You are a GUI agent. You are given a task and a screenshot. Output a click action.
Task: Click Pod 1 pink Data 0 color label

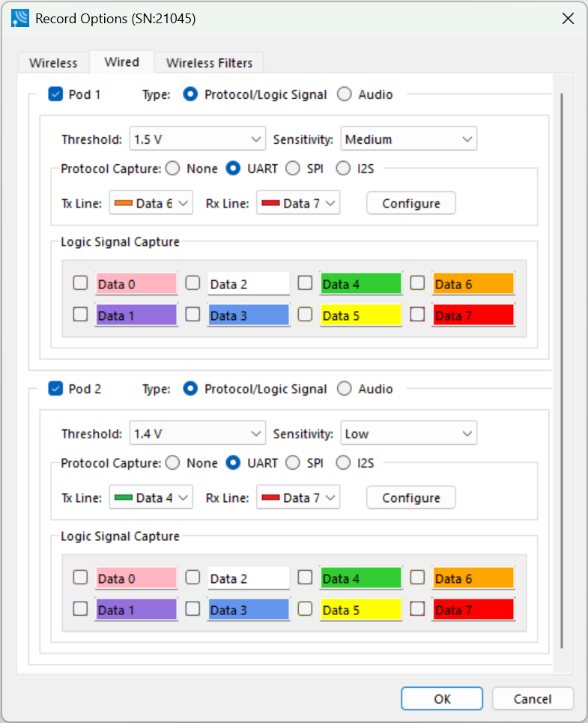point(136,283)
